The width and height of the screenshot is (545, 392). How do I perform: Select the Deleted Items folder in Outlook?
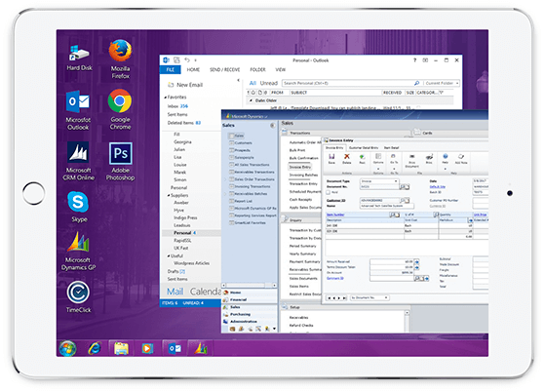point(184,123)
